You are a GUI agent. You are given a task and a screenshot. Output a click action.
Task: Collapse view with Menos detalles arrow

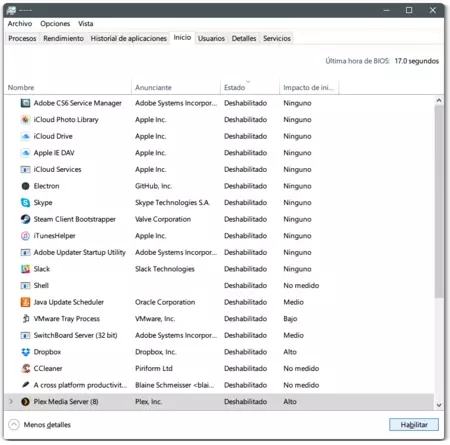point(14,425)
